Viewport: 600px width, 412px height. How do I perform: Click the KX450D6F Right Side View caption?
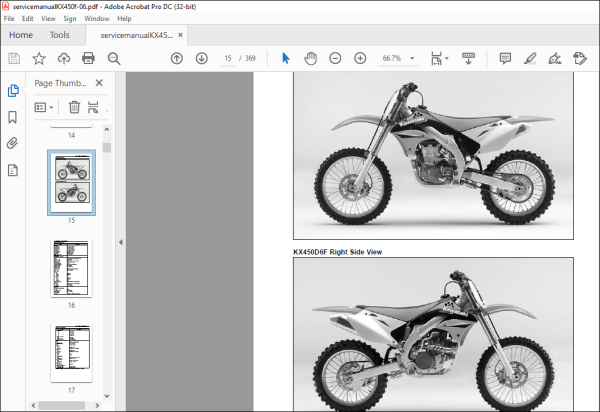(338, 252)
